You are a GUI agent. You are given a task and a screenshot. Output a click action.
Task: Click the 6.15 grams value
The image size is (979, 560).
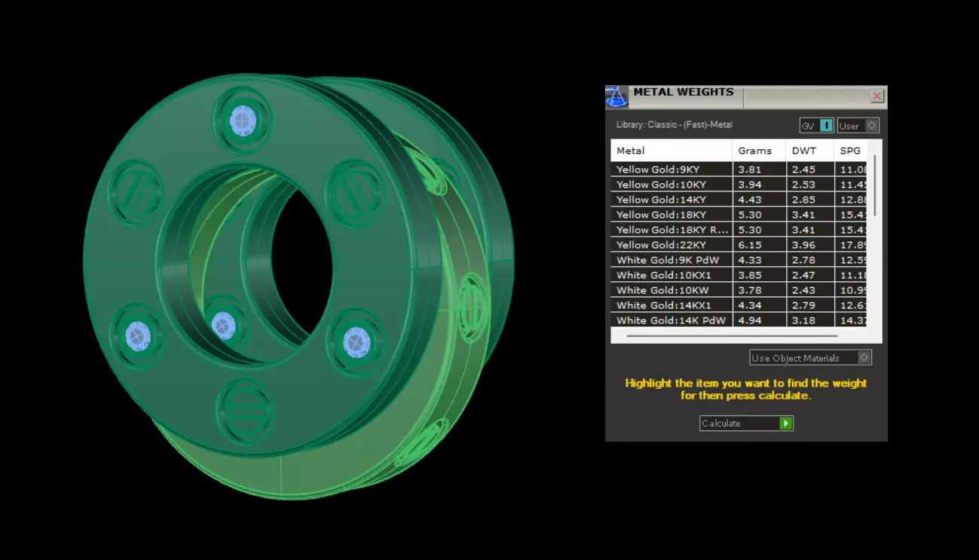click(749, 245)
